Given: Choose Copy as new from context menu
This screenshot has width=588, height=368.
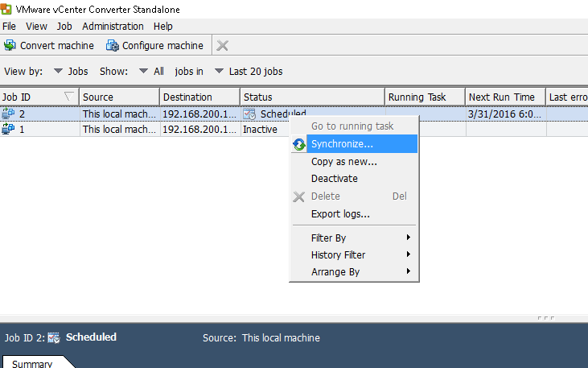Looking at the screenshot, I should click(x=344, y=161).
